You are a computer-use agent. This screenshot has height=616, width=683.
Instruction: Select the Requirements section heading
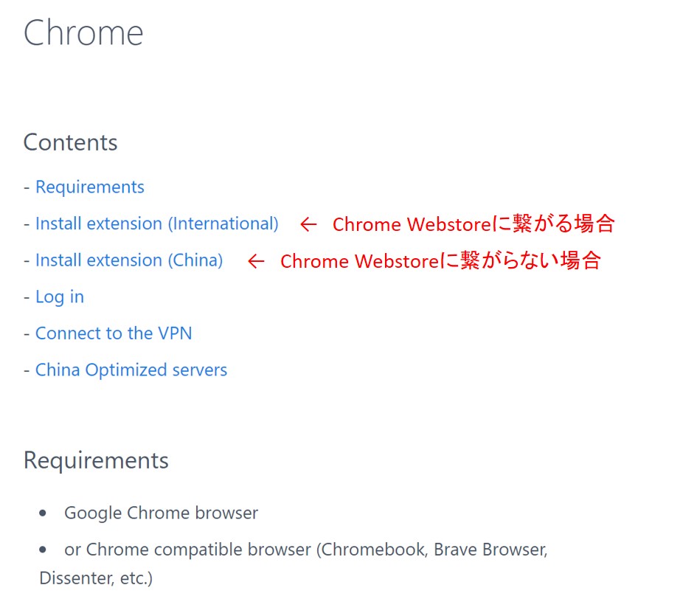(x=96, y=460)
